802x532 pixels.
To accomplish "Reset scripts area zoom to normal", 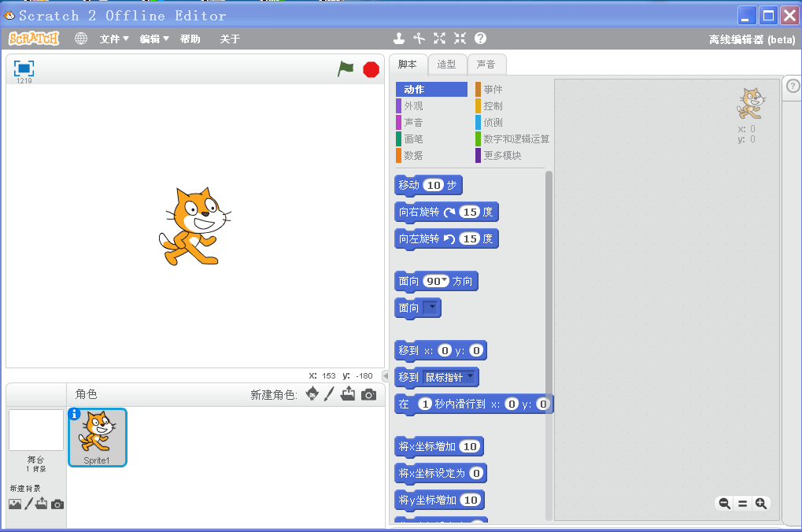I will point(743,504).
